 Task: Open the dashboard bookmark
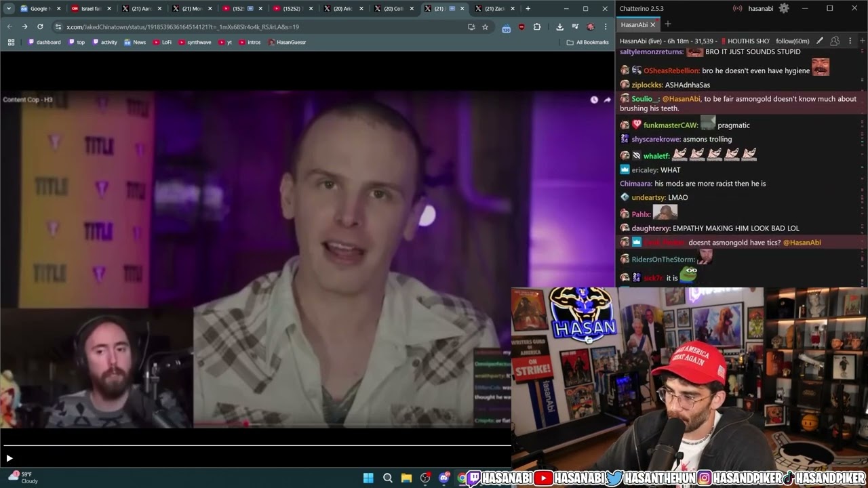[x=45, y=42]
